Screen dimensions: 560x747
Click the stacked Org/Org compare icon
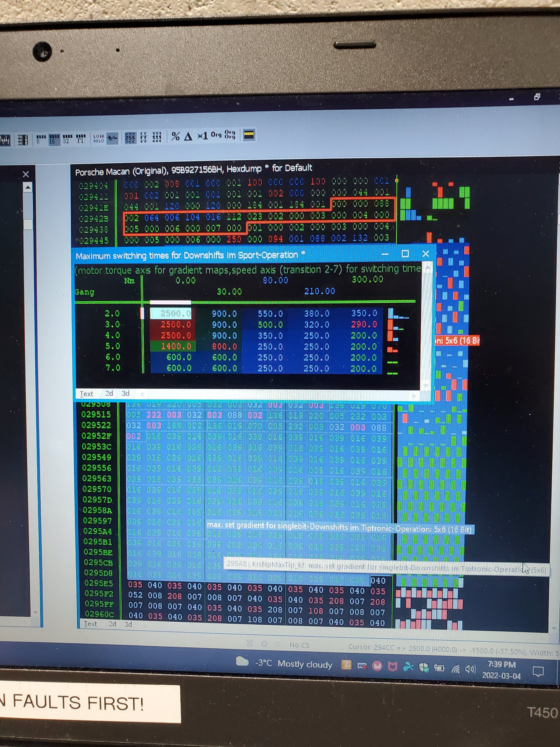[230, 135]
